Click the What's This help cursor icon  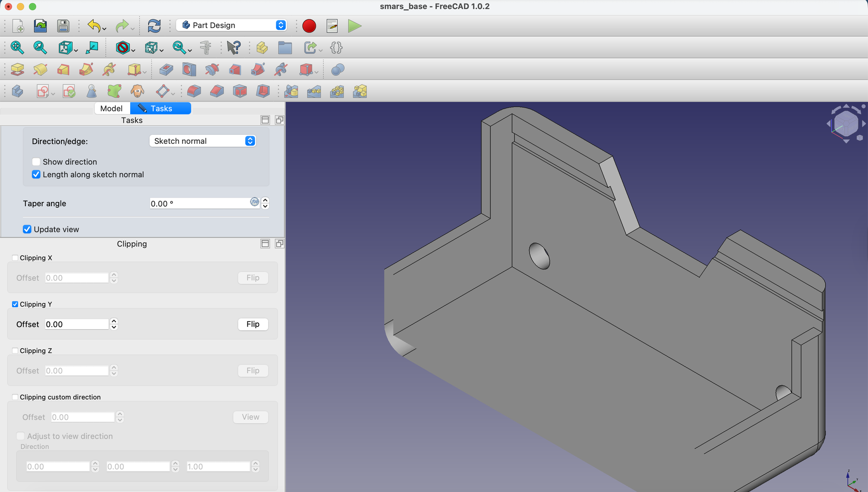234,47
